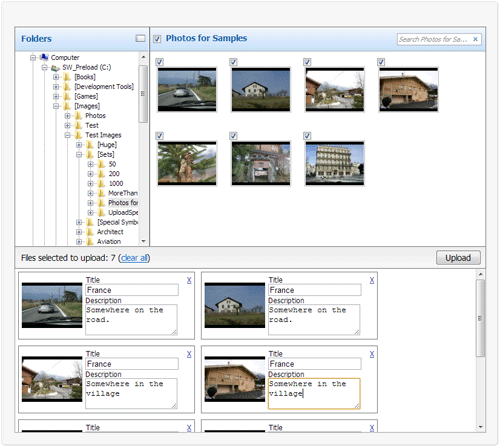500x446 pixels.
Task: Open the old gate house thumbnail
Action: 261,163
